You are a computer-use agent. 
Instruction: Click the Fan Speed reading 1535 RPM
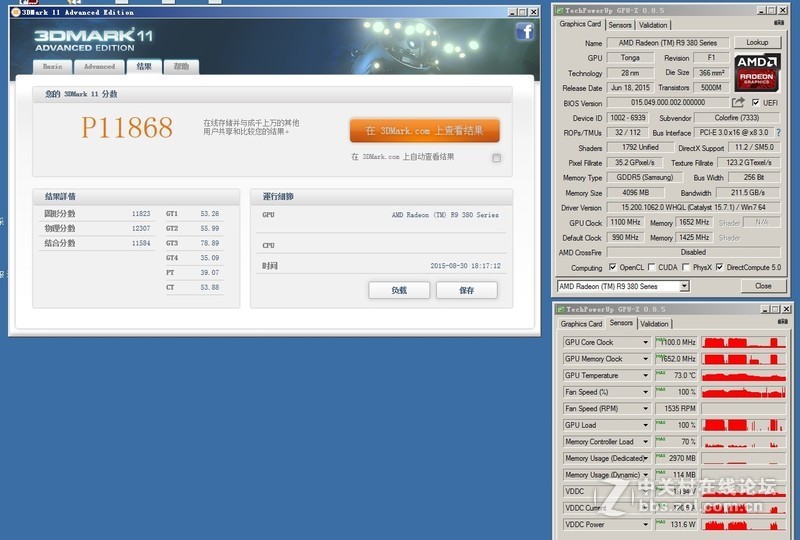pyautogui.click(x=676, y=408)
